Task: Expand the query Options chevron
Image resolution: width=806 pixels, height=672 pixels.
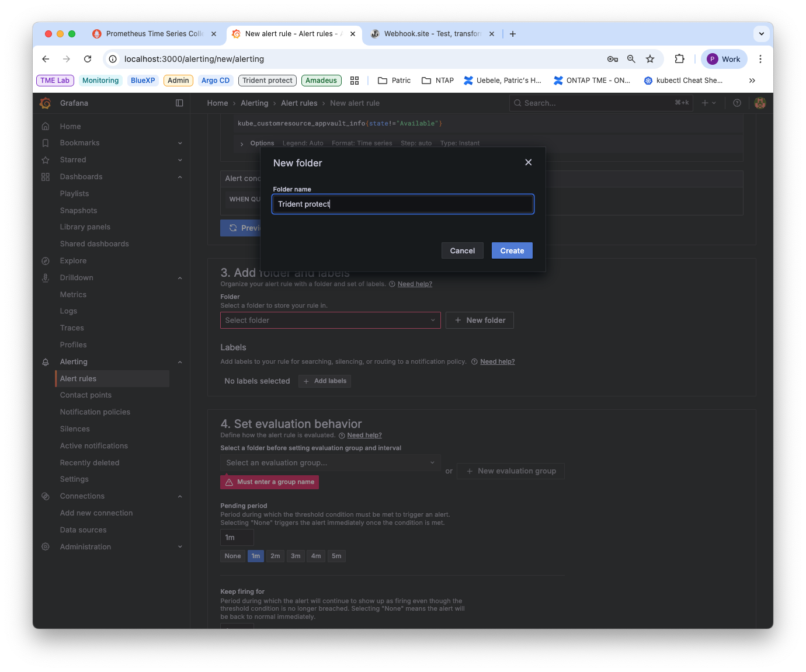Action: tap(242, 144)
